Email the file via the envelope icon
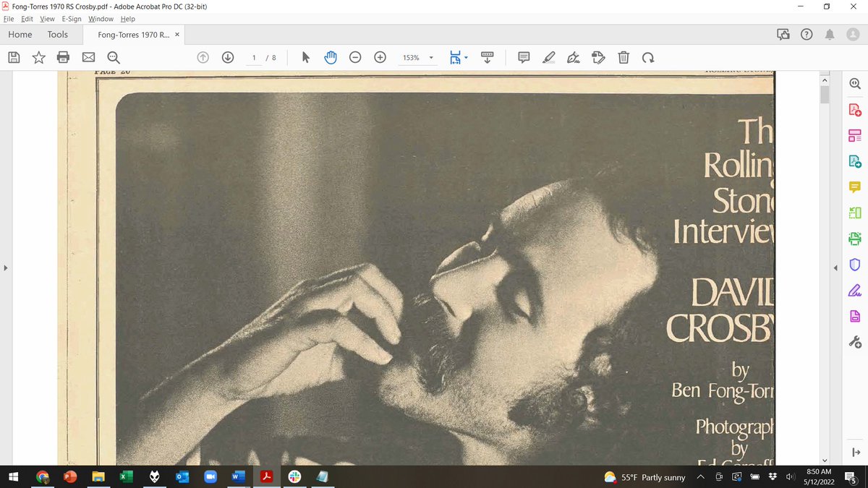Image resolution: width=868 pixels, height=488 pixels. pos(88,57)
